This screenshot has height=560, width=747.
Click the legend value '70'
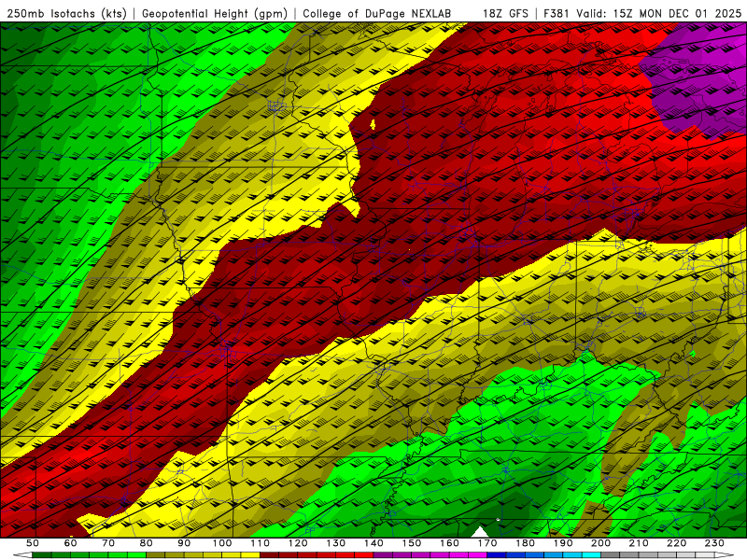tap(108, 543)
